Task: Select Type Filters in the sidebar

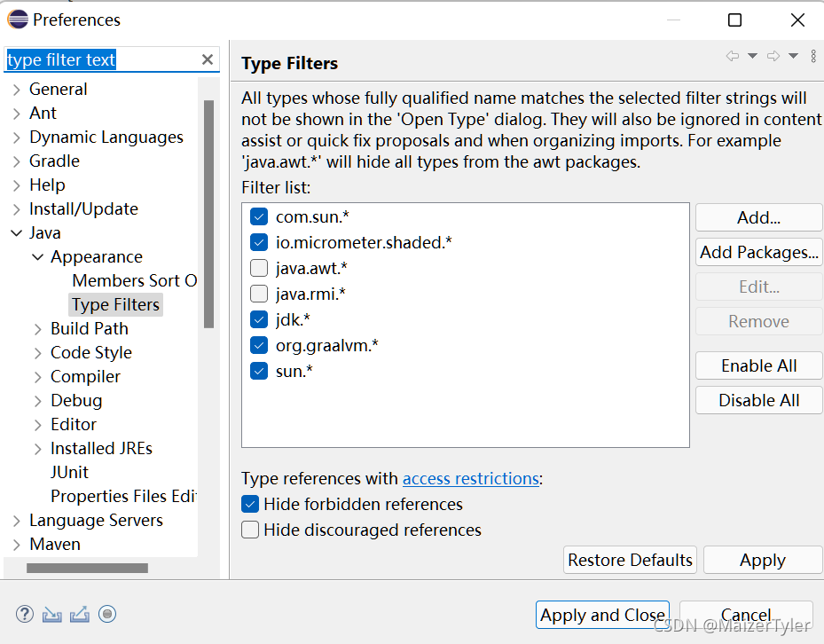Action: tap(115, 304)
